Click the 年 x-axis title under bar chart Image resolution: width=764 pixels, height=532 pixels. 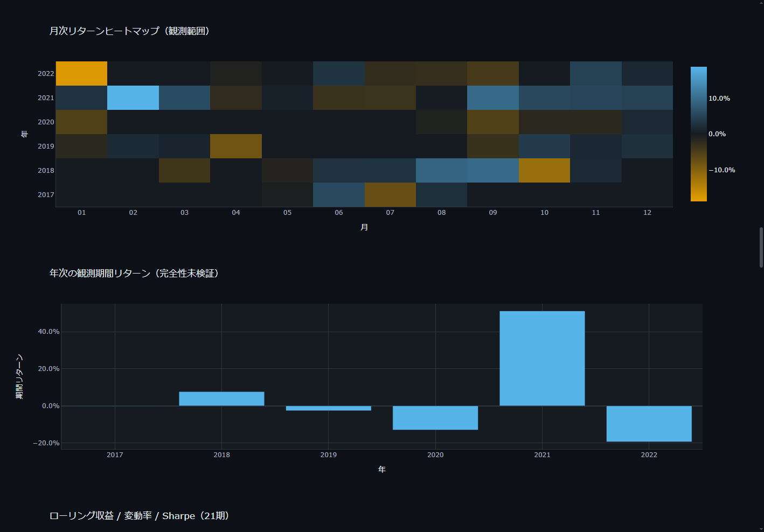pos(381,470)
